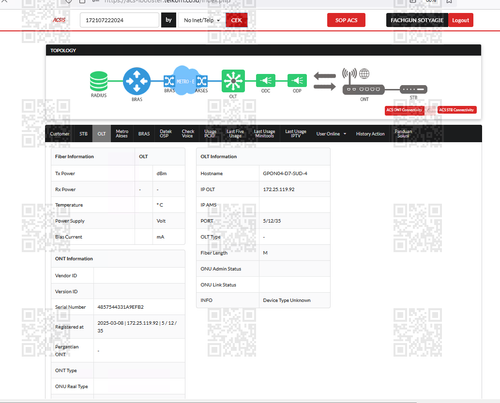The height and width of the screenshot is (403, 500).
Task: Open the Check Voice tab
Action: 188,134
